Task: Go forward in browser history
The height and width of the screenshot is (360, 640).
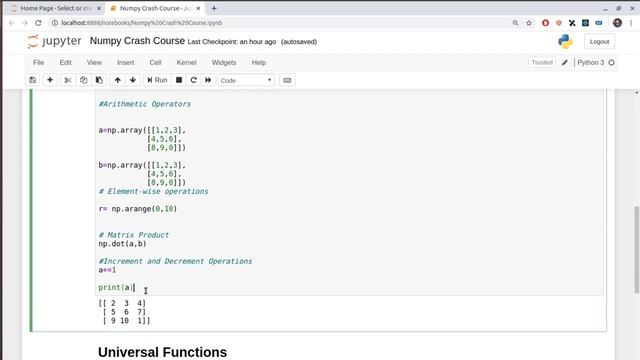Action: (x=25, y=23)
